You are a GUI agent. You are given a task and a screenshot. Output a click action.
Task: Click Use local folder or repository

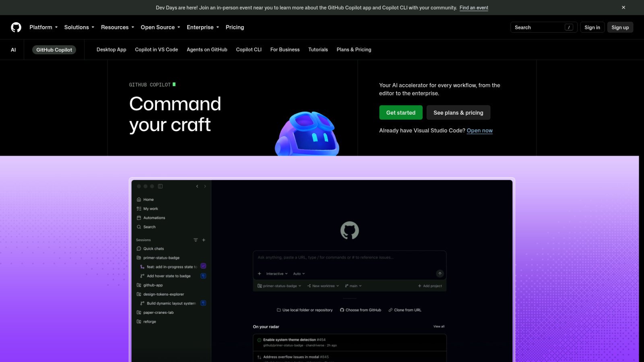click(305, 310)
